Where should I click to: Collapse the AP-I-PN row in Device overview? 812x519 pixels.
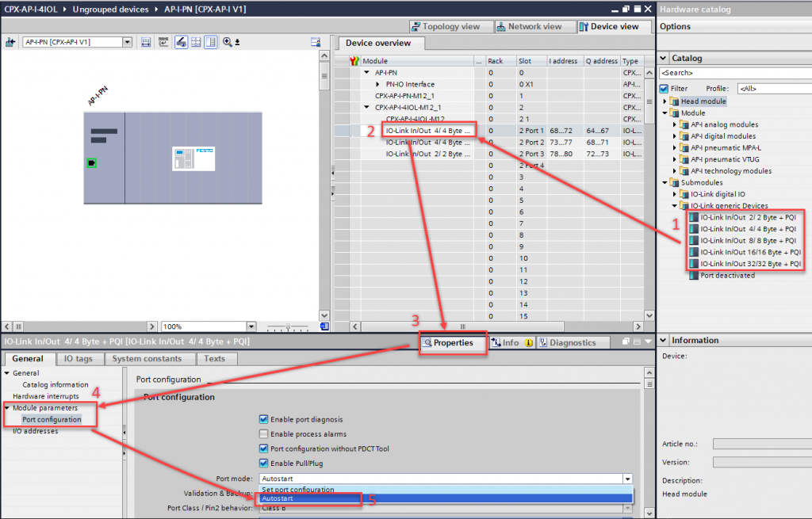[366, 72]
